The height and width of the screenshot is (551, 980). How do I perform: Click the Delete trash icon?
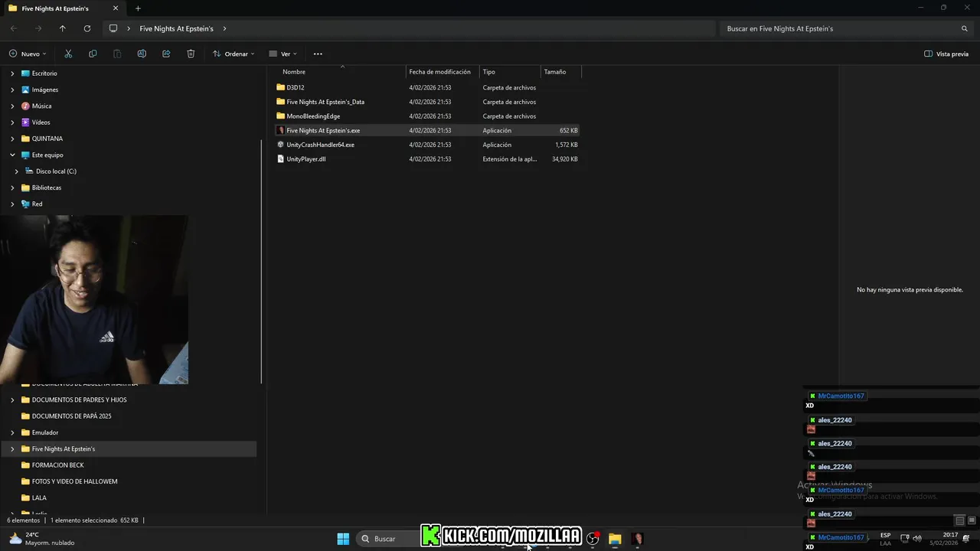pos(191,54)
